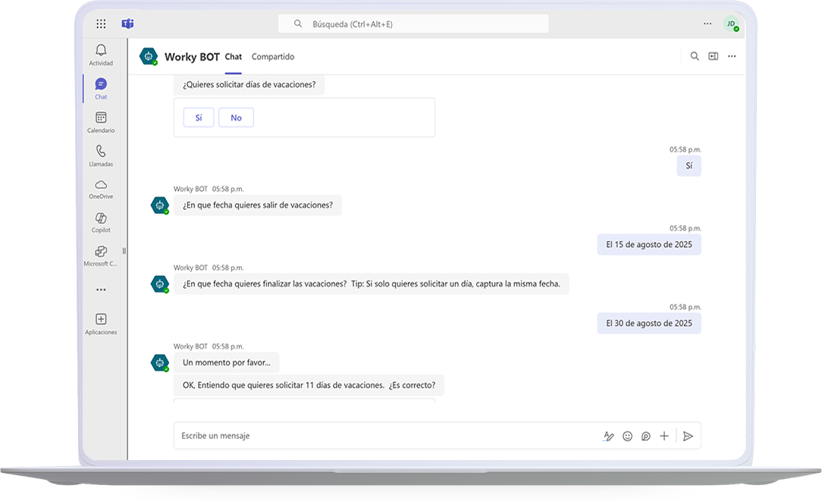Expand more apps ellipsis in sidebar
This screenshot has width=822, height=504.
(101, 290)
